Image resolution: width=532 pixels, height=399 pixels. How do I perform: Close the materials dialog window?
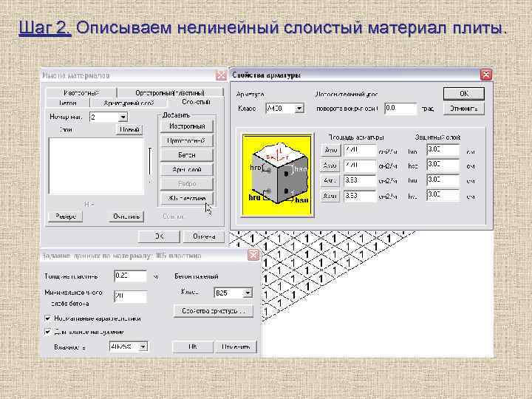click(x=221, y=75)
